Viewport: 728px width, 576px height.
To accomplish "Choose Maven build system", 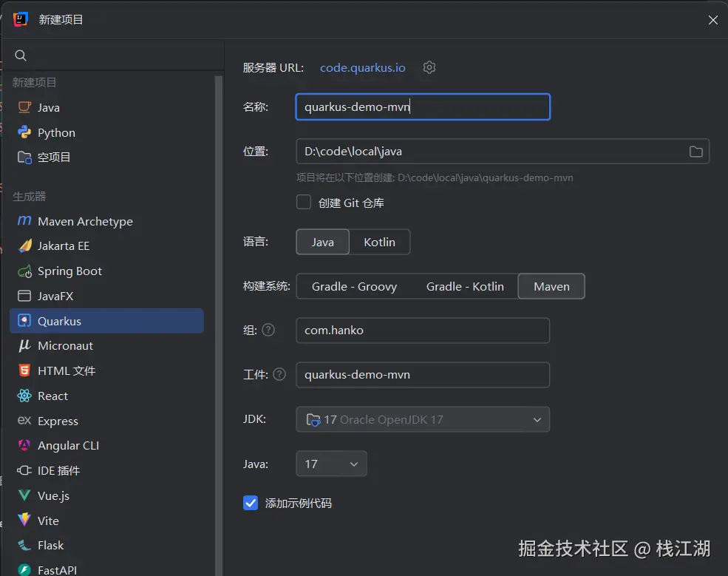I will (x=551, y=287).
